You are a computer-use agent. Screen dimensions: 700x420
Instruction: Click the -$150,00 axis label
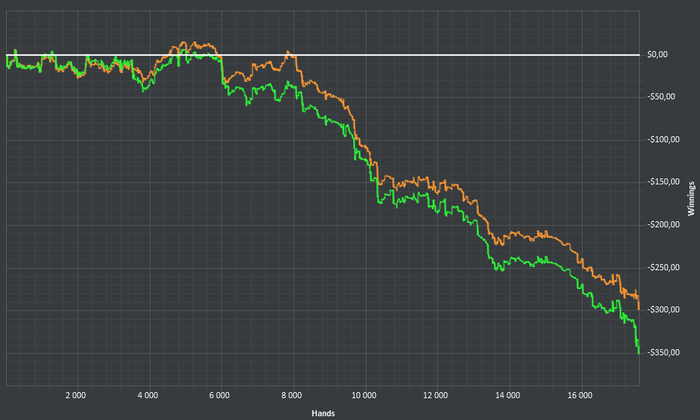(663, 182)
